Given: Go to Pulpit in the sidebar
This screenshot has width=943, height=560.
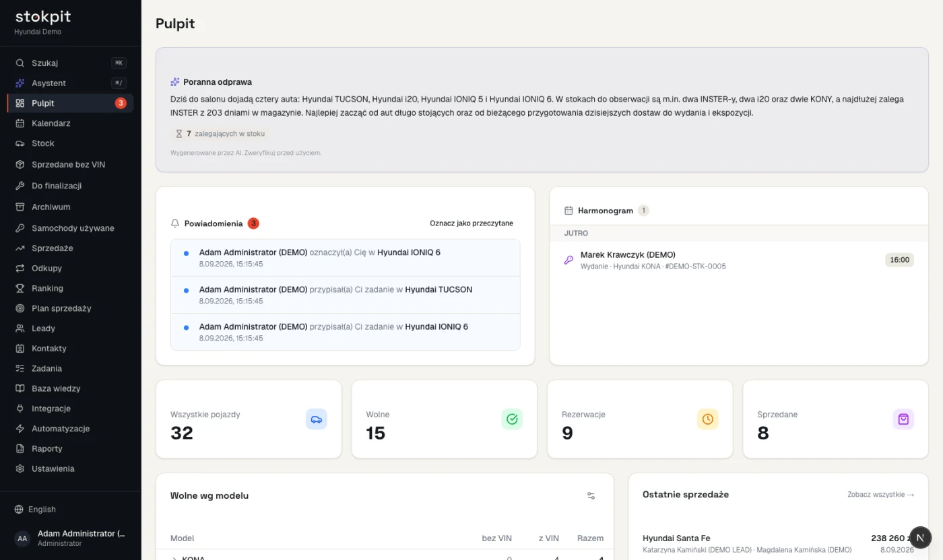Looking at the screenshot, I should coord(70,104).
